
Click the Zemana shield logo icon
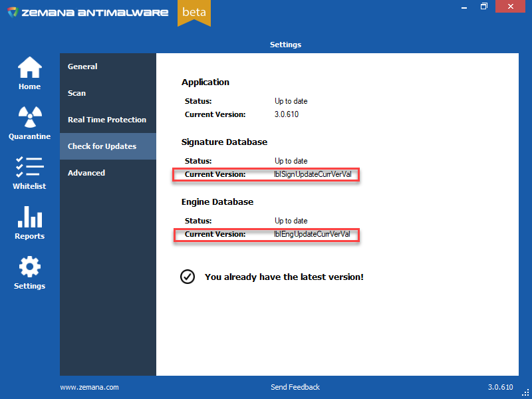click(x=13, y=13)
